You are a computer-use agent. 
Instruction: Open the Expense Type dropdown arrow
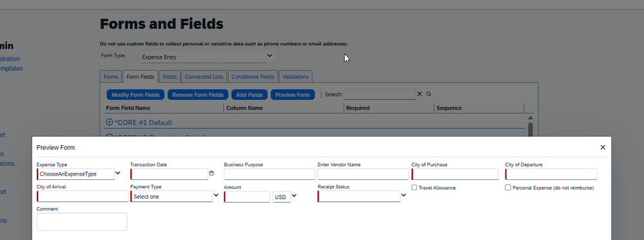pyautogui.click(x=118, y=173)
